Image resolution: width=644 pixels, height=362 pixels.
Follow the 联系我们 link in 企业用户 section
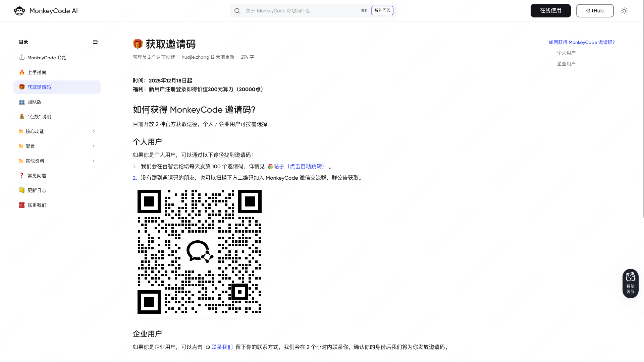click(222, 347)
